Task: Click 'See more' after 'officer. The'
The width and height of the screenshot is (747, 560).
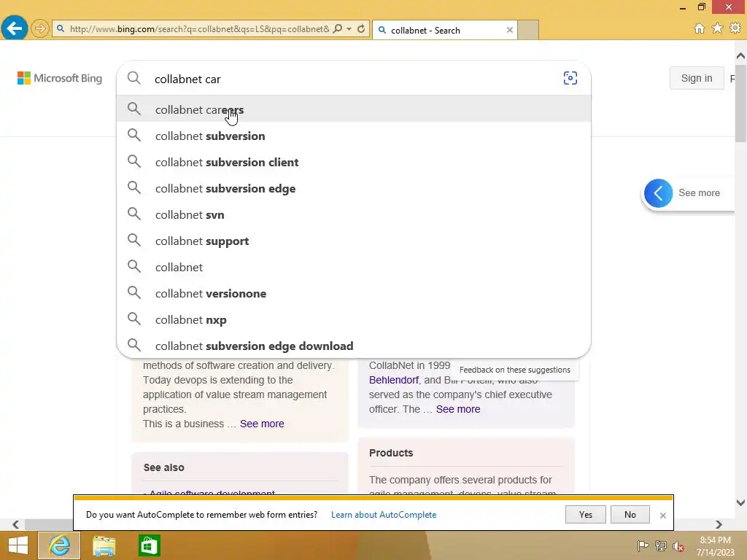Action: 458,409
